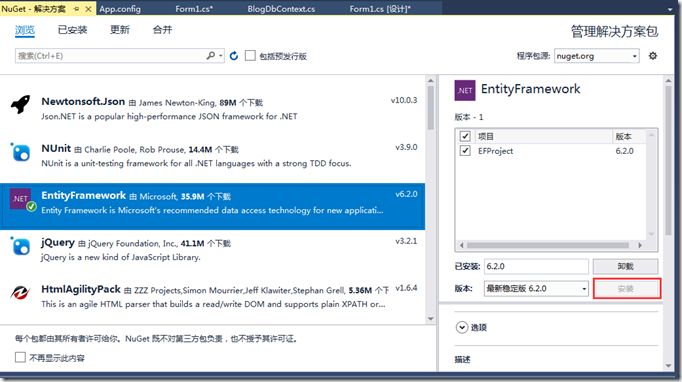Click the refresh icon next to the search box
Viewport: 682px width, 382px height.
click(234, 56)
